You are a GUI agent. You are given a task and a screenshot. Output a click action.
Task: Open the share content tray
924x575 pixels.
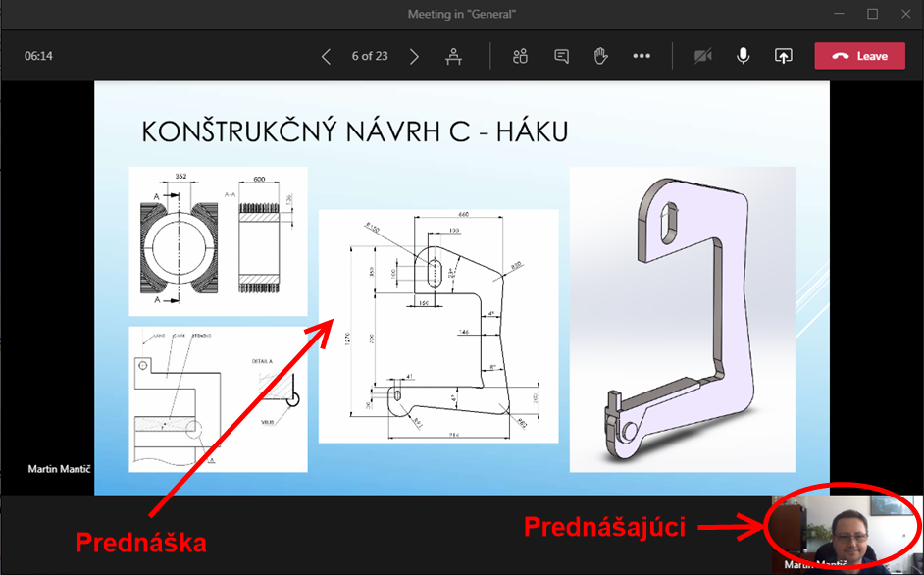click(783, 57)
